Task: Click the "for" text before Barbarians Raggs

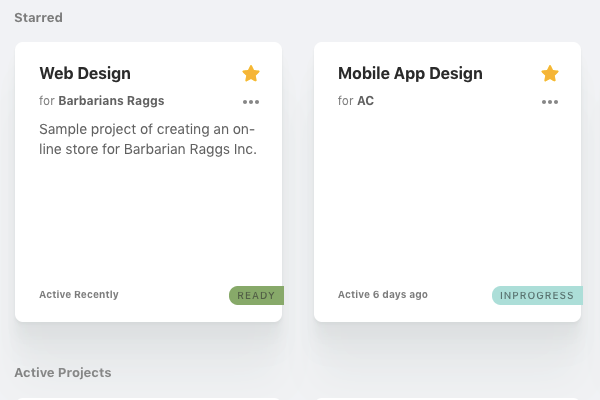Action: 47,101
